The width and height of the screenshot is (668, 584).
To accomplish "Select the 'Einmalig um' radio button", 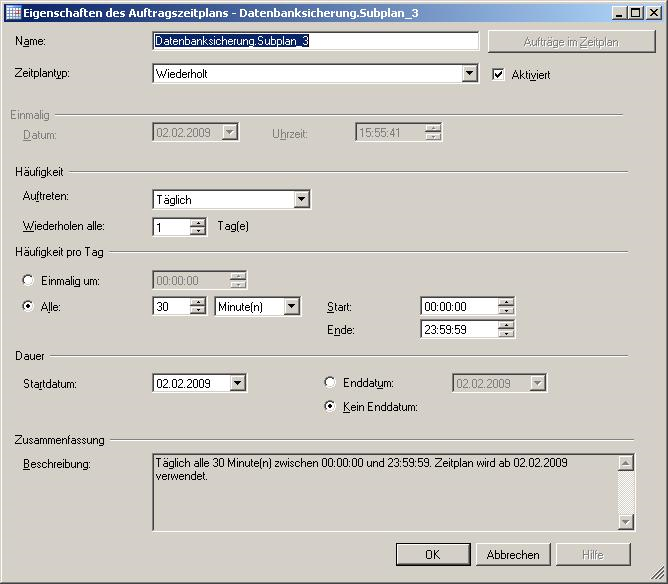I will coord(28,281).
